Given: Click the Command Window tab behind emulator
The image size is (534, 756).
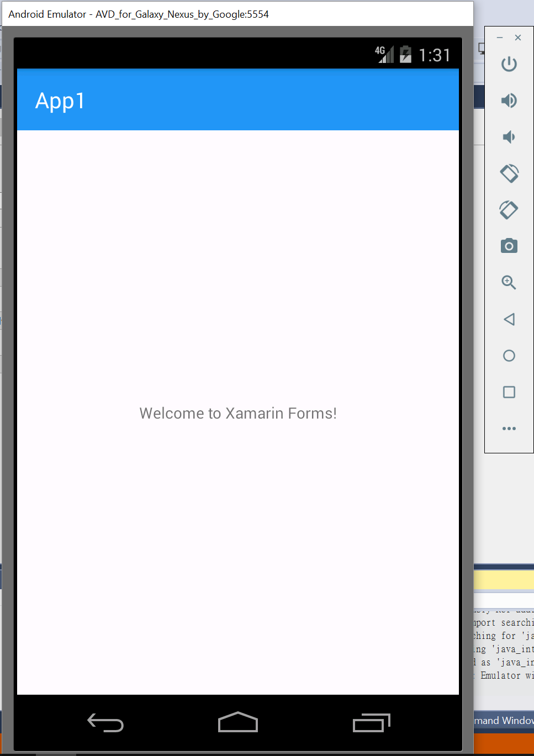Looking at the screenshot, I should coord(504,720).
